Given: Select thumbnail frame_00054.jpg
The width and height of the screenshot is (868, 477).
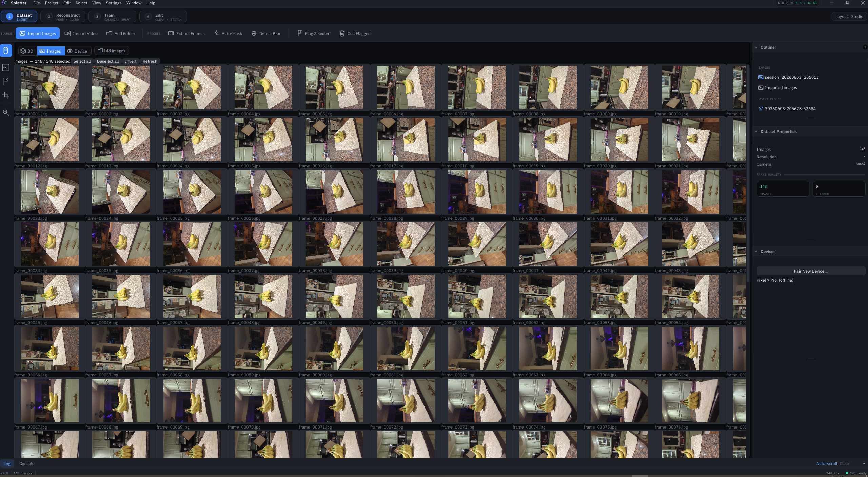Looking at the screenshot, I should (691, 296).
